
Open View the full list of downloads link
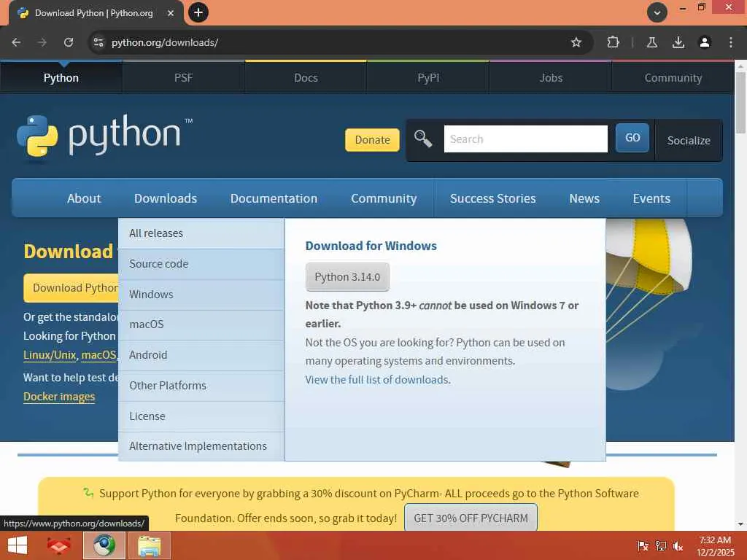[x=378, y=379]
